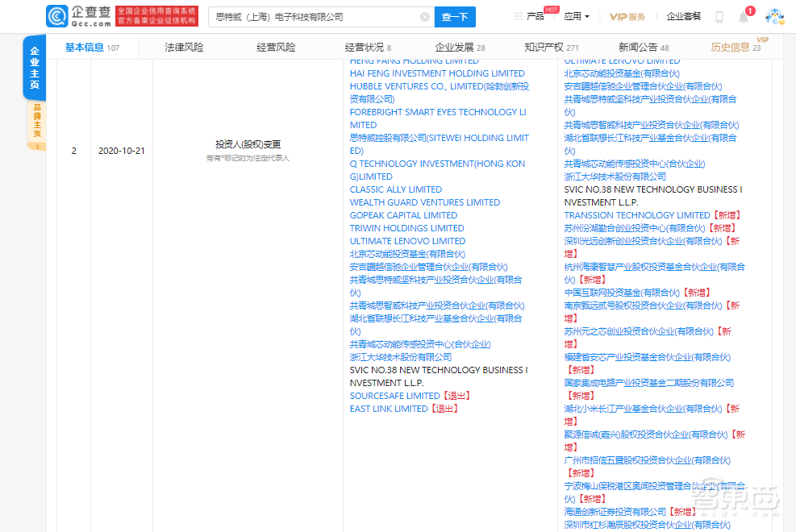Select 企业主页 in the left sidebar
This screenshot has width=796, height=532.
34,68
